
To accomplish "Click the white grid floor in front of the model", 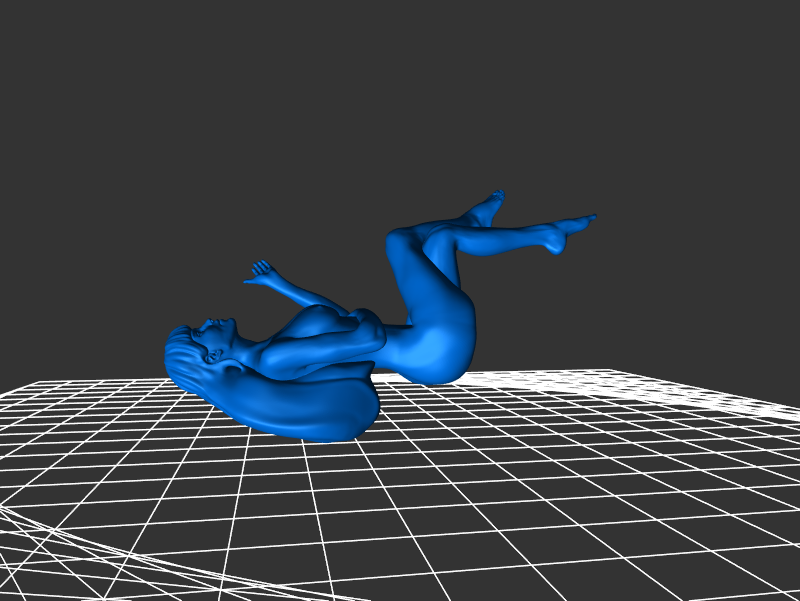I will [400, 500].
